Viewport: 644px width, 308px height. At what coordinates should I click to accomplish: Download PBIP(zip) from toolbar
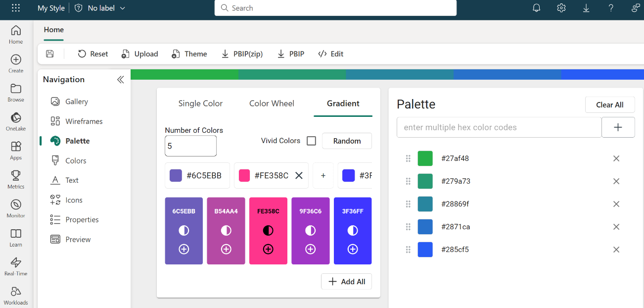242,54
